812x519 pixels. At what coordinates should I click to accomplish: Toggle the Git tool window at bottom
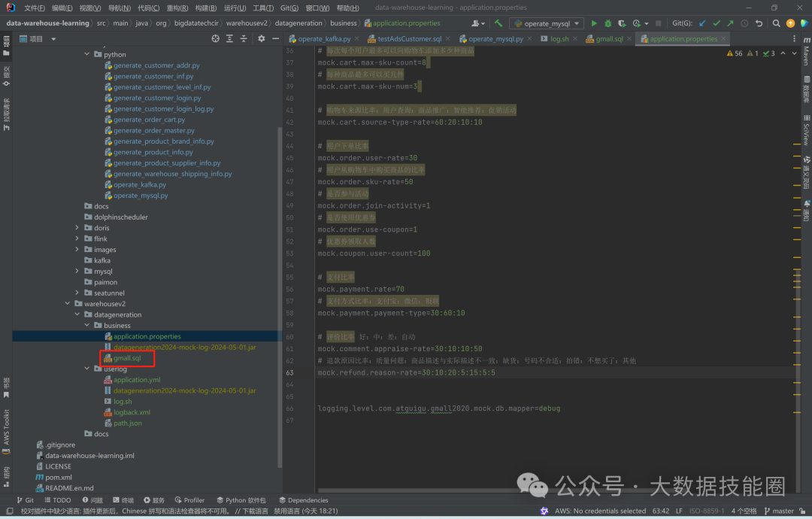click(24, 500)
